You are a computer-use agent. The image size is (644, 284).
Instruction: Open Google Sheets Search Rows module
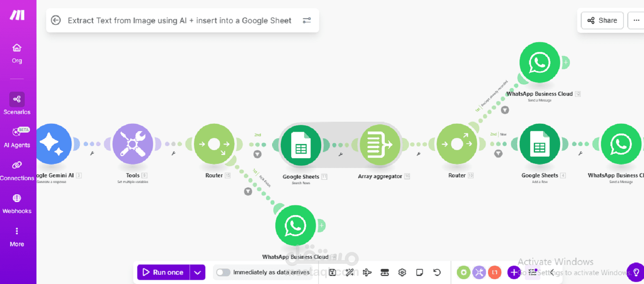tap(301, 145)
